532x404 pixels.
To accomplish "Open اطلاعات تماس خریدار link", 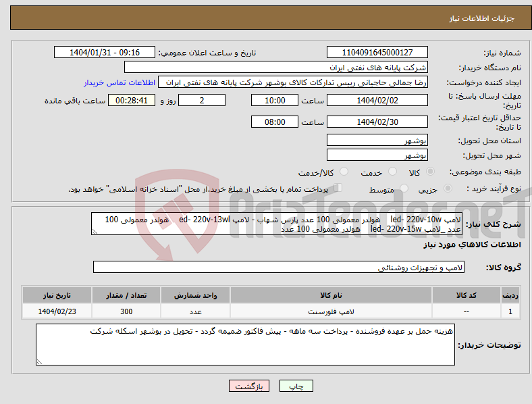I will (119, 82).
